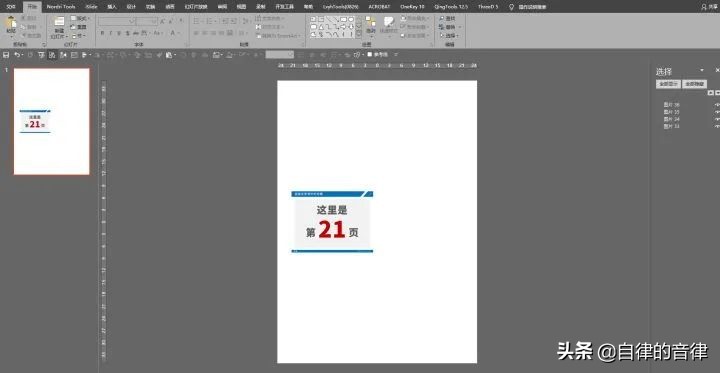Switch to the QingTools 12.5 tab

click(450, 7)
